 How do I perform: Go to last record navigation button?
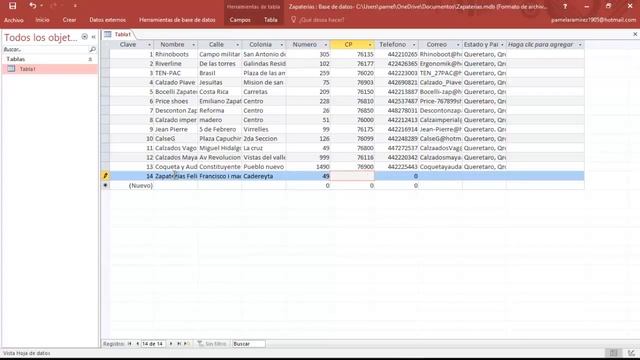click(179, 344)
